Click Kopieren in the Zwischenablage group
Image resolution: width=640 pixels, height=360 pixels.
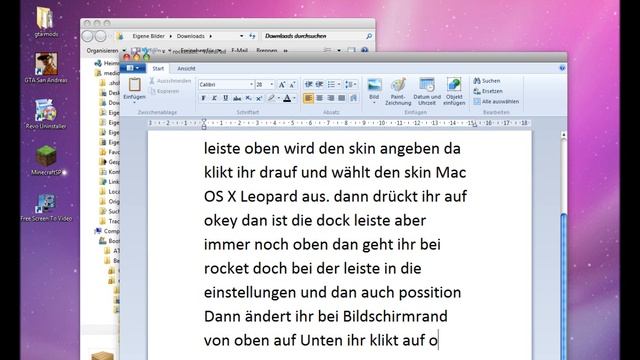click(164, 91)
